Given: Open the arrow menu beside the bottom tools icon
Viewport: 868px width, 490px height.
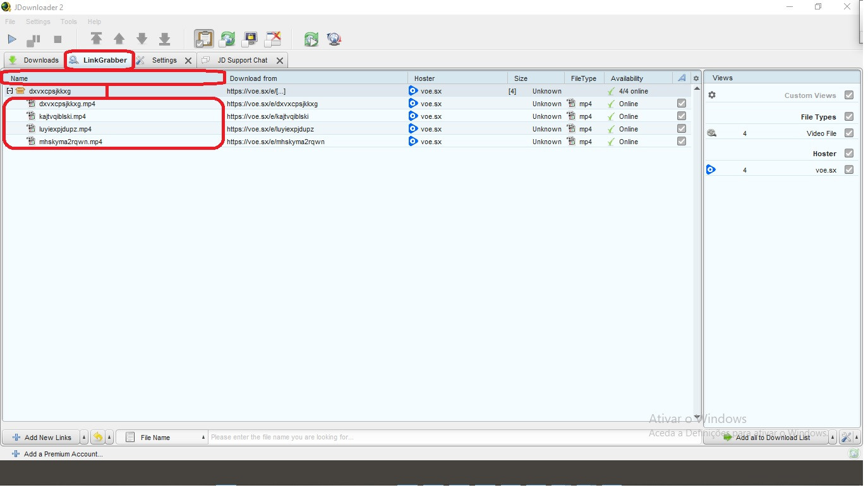Looking at the screenshot, I should click(856, 437).
